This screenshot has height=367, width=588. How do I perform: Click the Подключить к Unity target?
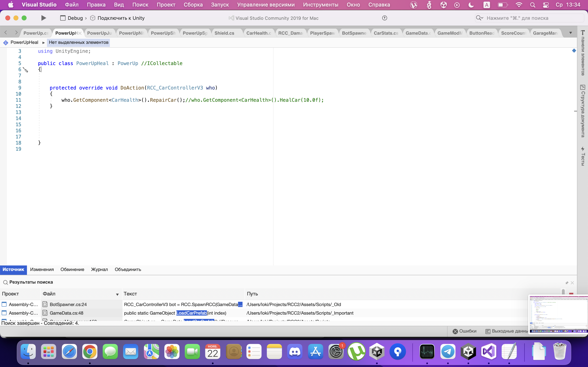(121, 18)
